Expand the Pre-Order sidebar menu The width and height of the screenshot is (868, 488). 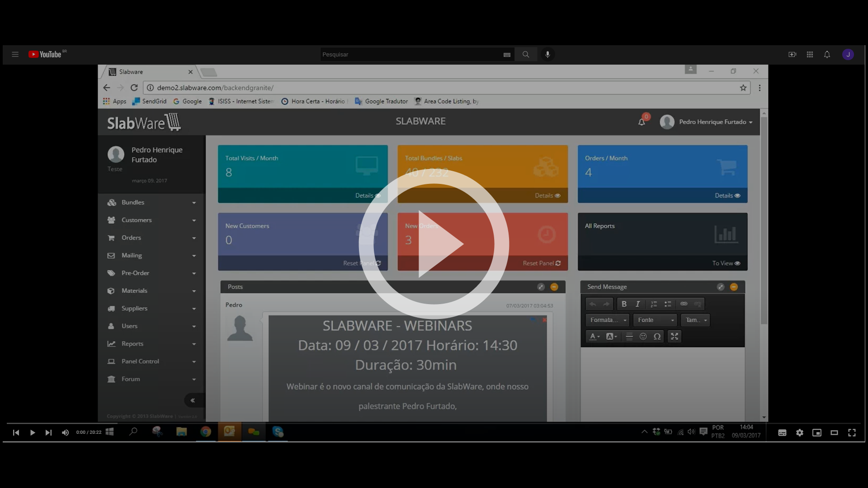pos(151,273)
